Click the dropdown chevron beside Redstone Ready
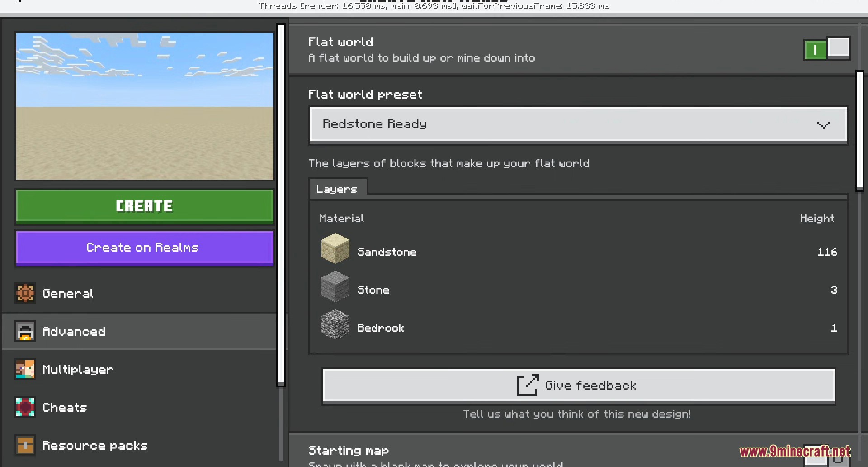 [823, 125]
